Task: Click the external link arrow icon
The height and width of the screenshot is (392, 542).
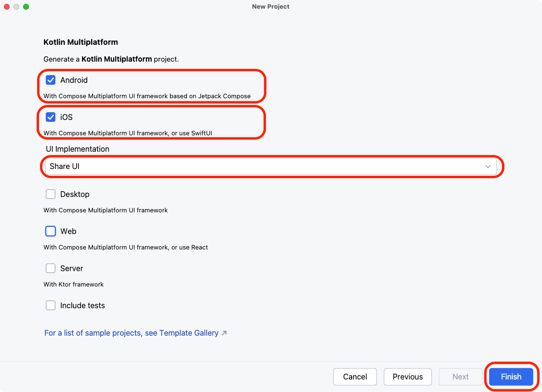Action: 225,333
